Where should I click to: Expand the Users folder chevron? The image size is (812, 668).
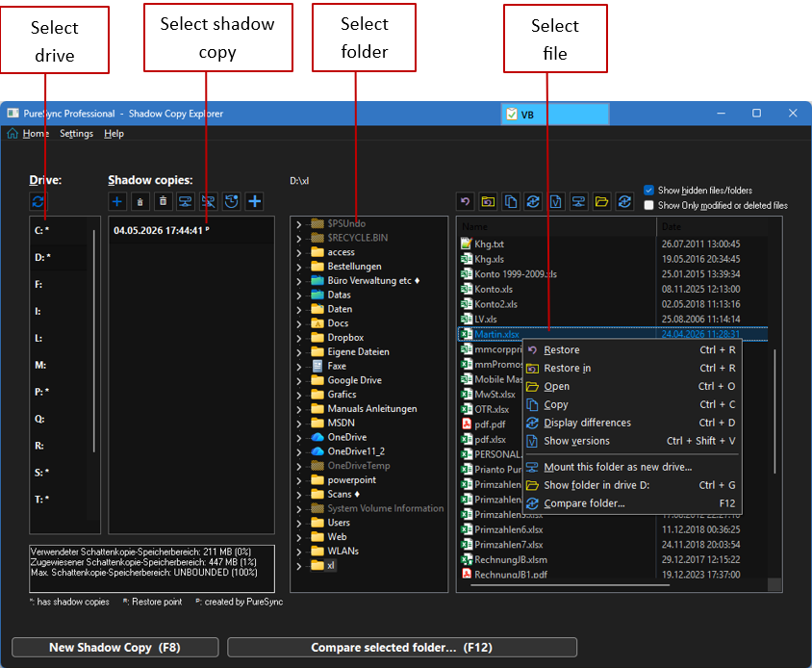click(x=299, y=524)
